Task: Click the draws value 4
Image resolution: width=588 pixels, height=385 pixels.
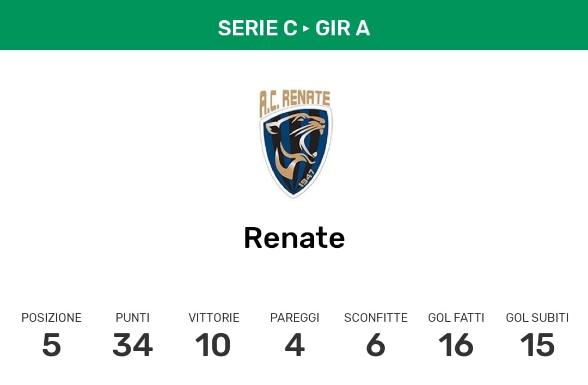Action: [x=295, y=345]
